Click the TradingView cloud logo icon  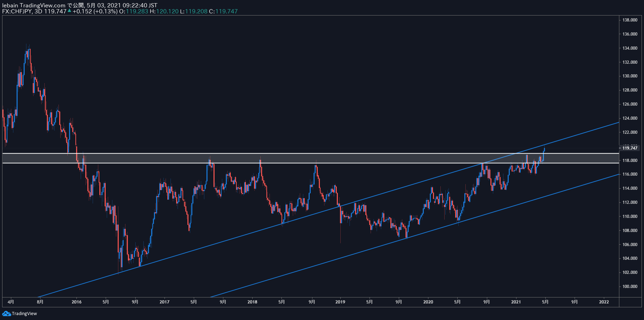pyautogui.click(x=6, y=313)
